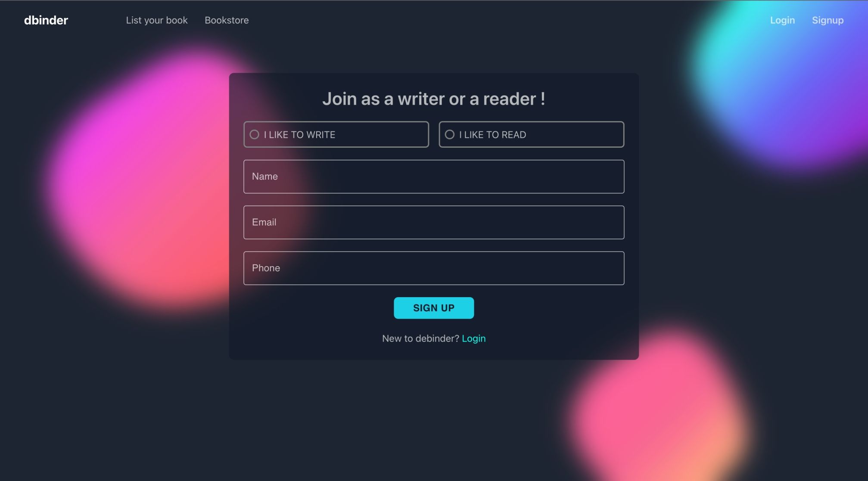Click the dbinder logo/brand name
868x481 pixels.
point(46,20)
